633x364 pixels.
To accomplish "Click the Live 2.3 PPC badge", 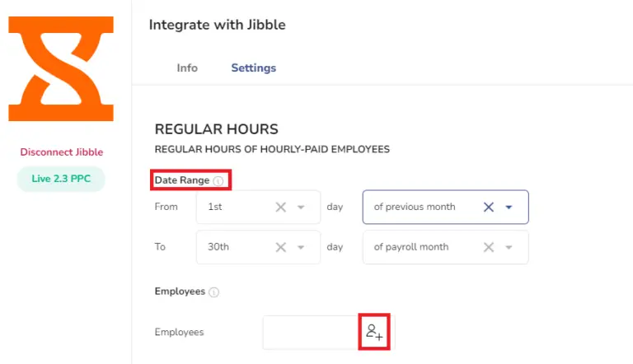I will click(61, 179).
